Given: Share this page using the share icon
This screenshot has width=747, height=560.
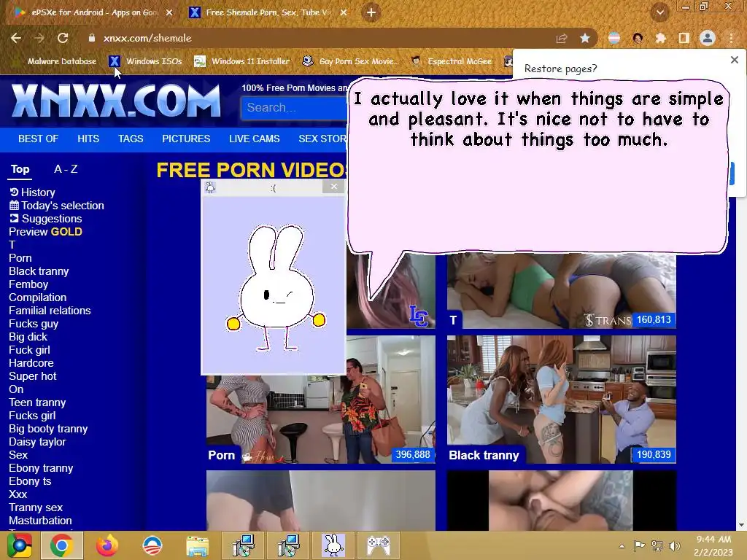Looking at the screenshot, I should click(x=562, y=38).
